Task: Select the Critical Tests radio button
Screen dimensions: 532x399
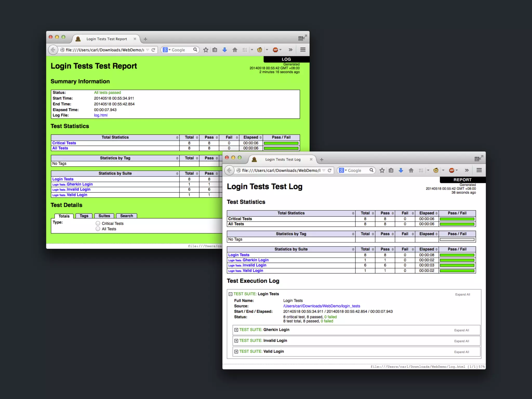Action: point(98,223)
